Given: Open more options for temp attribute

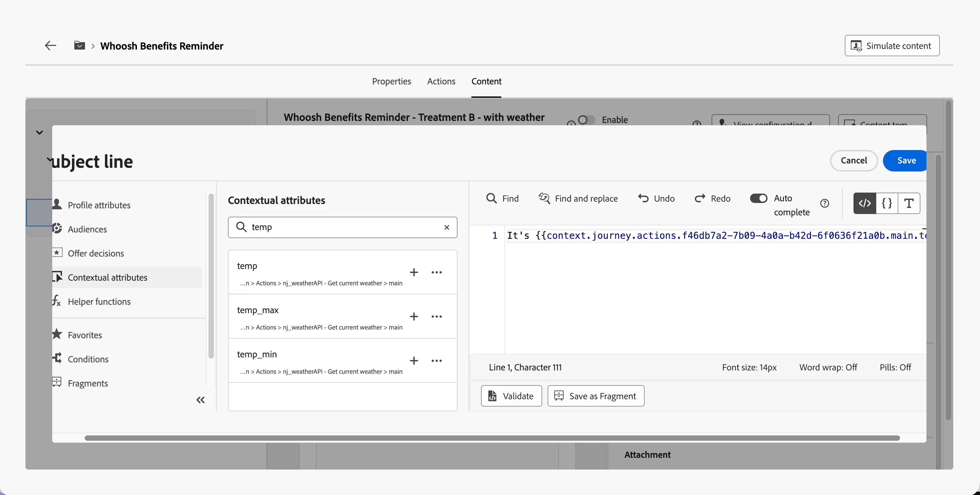Looking at the screenshot, I should [437, 272].
